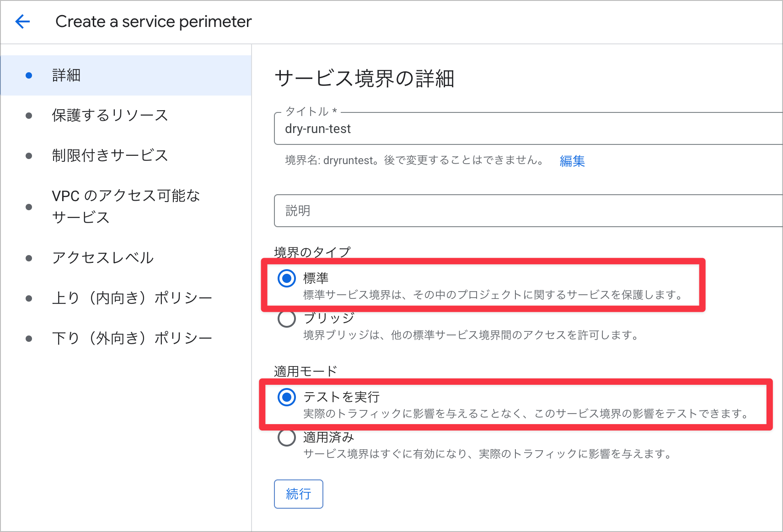Open 制限付きサービス step

coord(110,155)
